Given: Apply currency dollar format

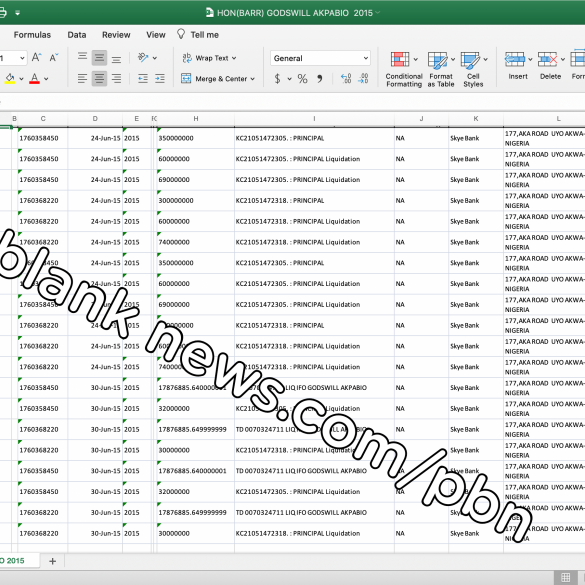Looking at the screenshot, I should [x=277, y=79].
